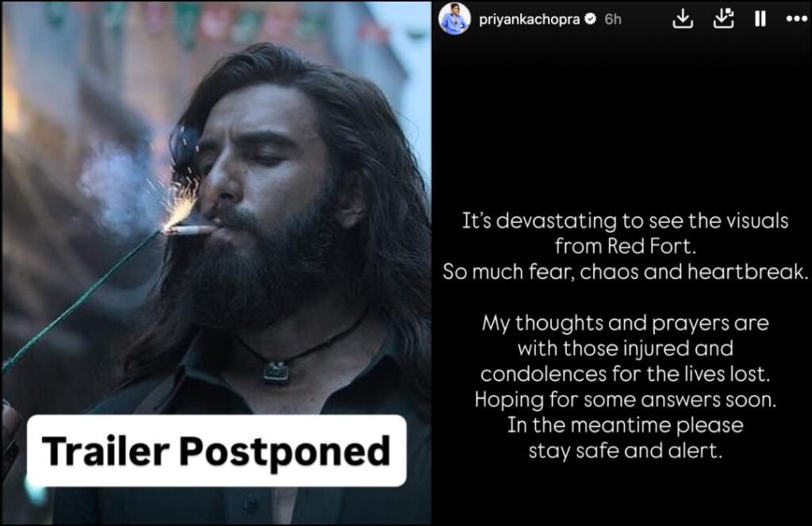Click the sparkling cigarette in the photo
Image resolution: width=812 pixels, height=526 pixels.
[x=189, y=229]
